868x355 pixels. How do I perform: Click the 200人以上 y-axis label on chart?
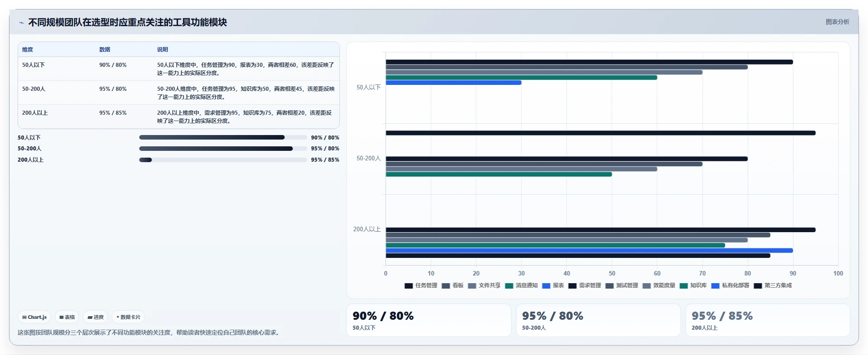367,229
